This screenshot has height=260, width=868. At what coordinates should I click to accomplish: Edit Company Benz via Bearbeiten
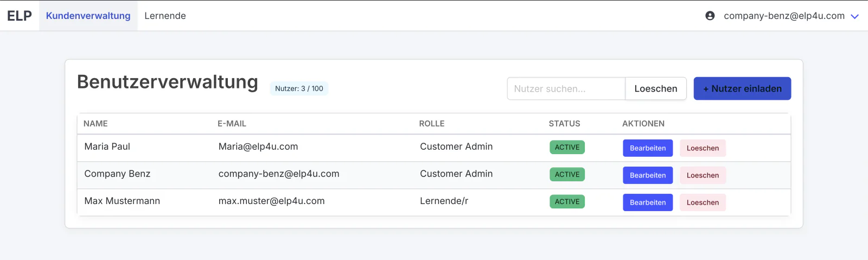[648, 175]
